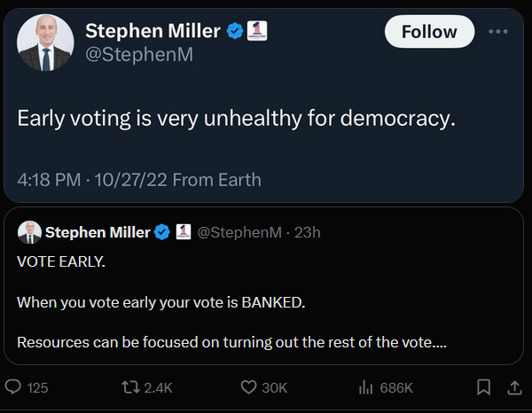The height and width of the screenshot is (413, 532).
Task: Click small avatar in the quoted tweet
Action: point(29,232)
